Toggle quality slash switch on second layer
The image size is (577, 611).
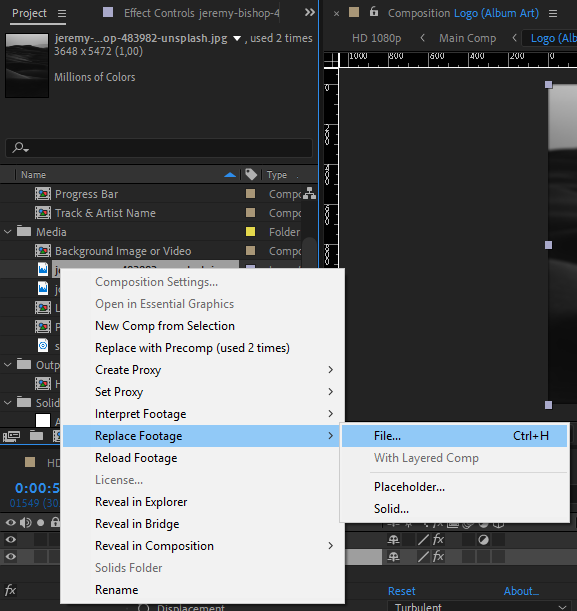coord(423,557)
